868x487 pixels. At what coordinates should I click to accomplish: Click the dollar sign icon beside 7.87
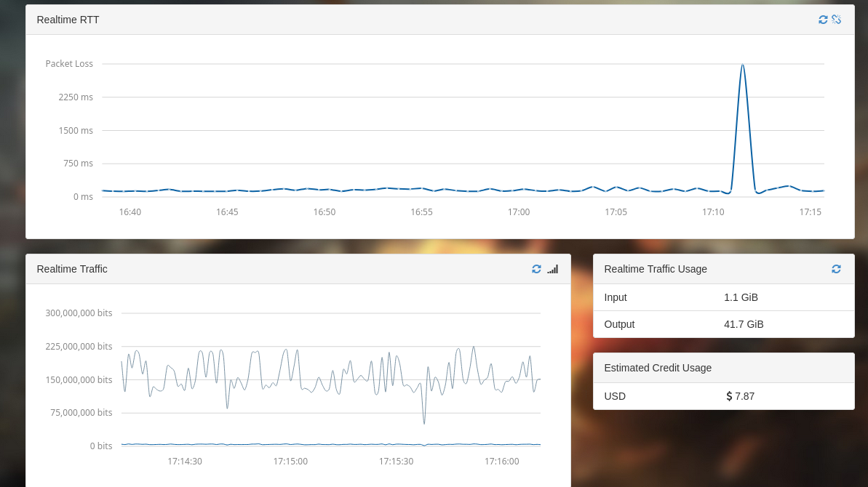point(729,396)
